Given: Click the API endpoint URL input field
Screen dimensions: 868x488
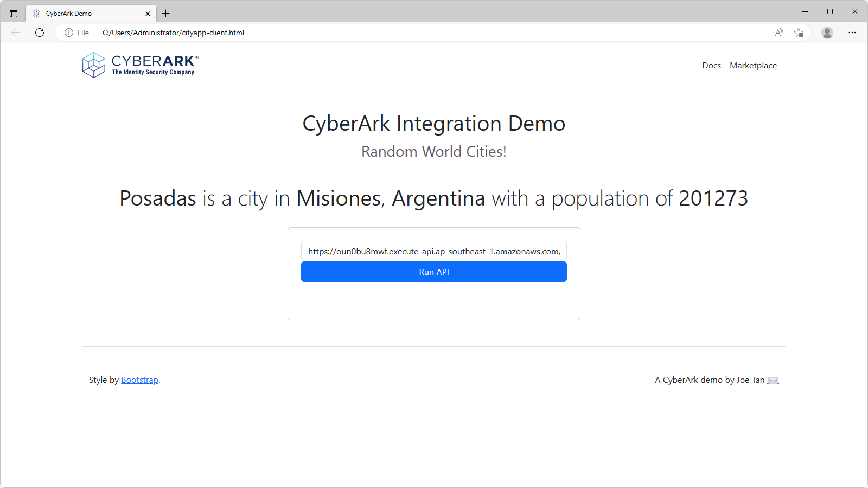Looking at the screenshot, I should pyautogui.click(x=433, y=251).
